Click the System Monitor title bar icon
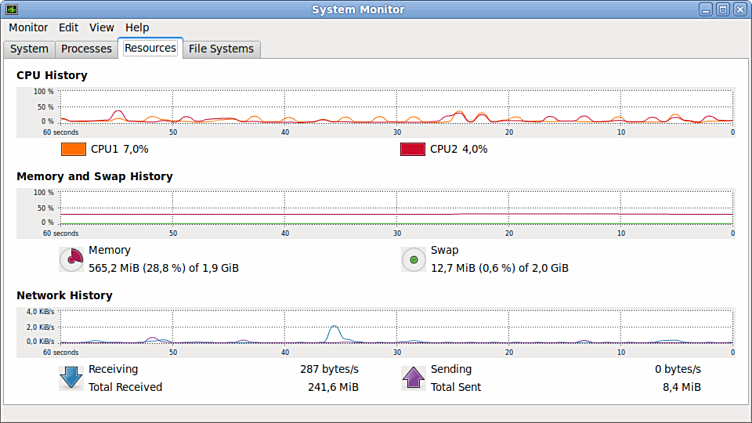 11,9
